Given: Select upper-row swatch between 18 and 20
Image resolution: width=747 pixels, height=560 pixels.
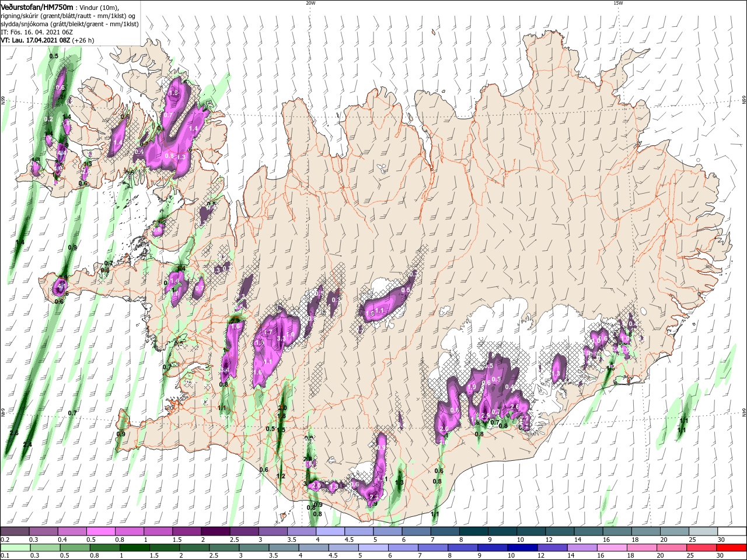Looking at the screenshot, I should pos(646,531).
